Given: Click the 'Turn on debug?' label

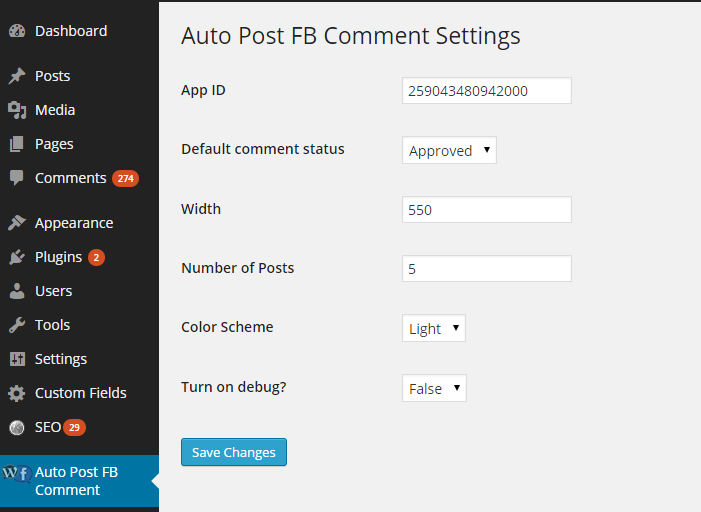Looking at the screenshot, I should (x=233, y=387).
